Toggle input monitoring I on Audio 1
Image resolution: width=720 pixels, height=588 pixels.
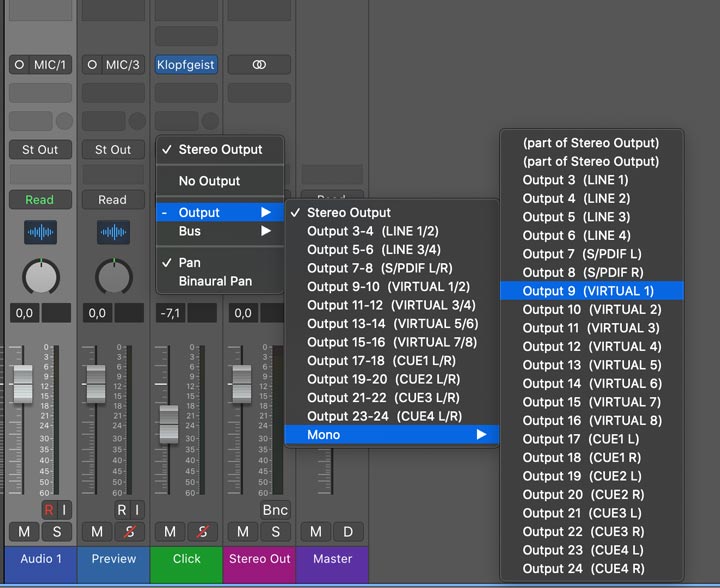(64, 510)
